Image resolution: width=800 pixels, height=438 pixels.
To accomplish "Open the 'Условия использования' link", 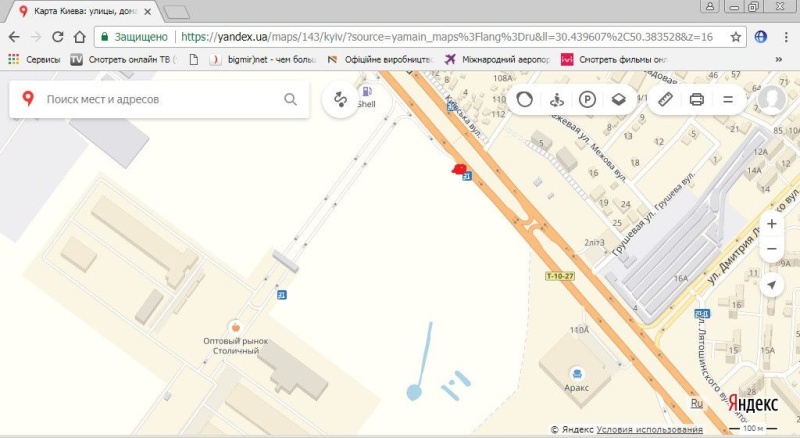I will tap(648, 429).
